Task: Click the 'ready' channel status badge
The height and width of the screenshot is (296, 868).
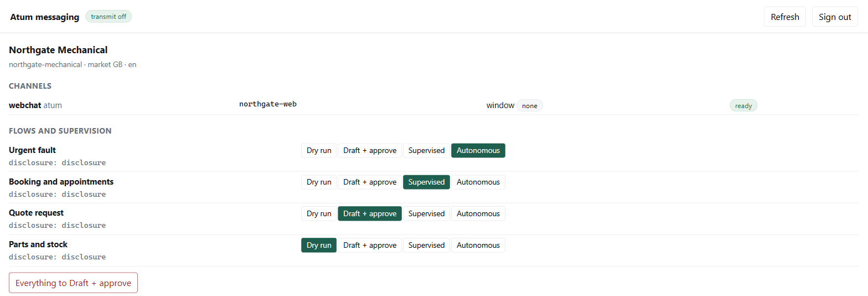Action: point(743,105)
